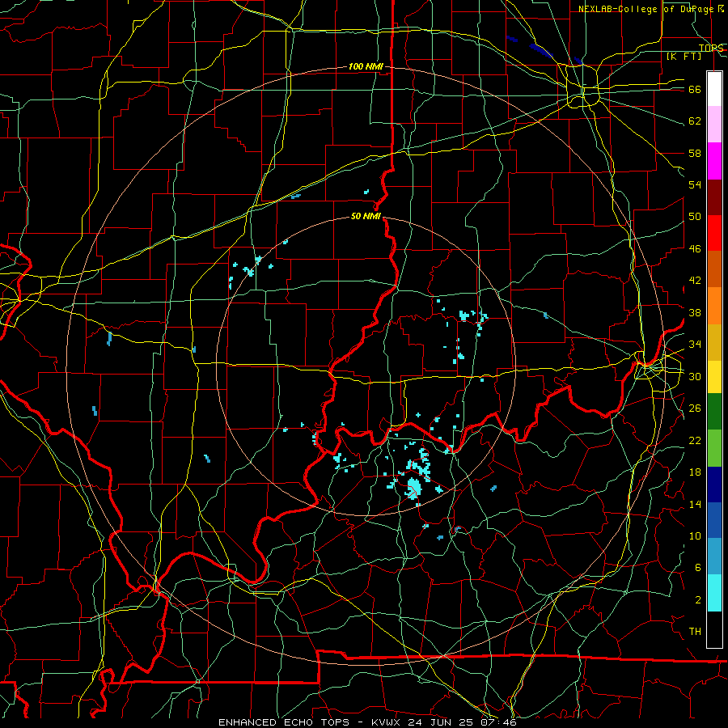Click the KVWX radar site identifier
Viewport: 728px width, 728px height.
[x=387, y=722]
